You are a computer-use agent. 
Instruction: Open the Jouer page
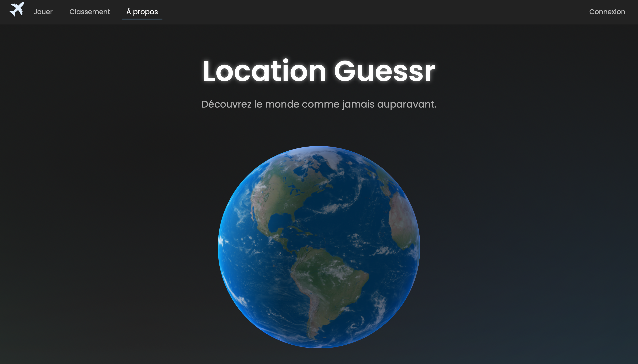tap(43, 12)
